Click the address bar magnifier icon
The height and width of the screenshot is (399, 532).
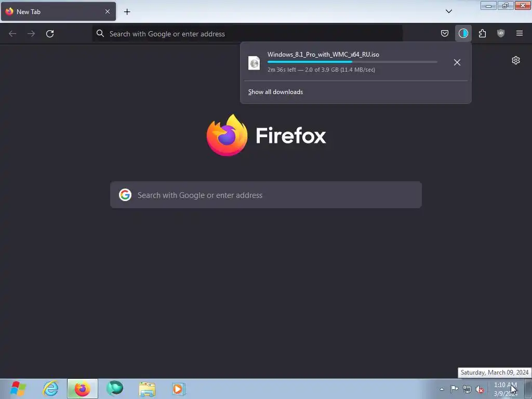click(100, 33)
